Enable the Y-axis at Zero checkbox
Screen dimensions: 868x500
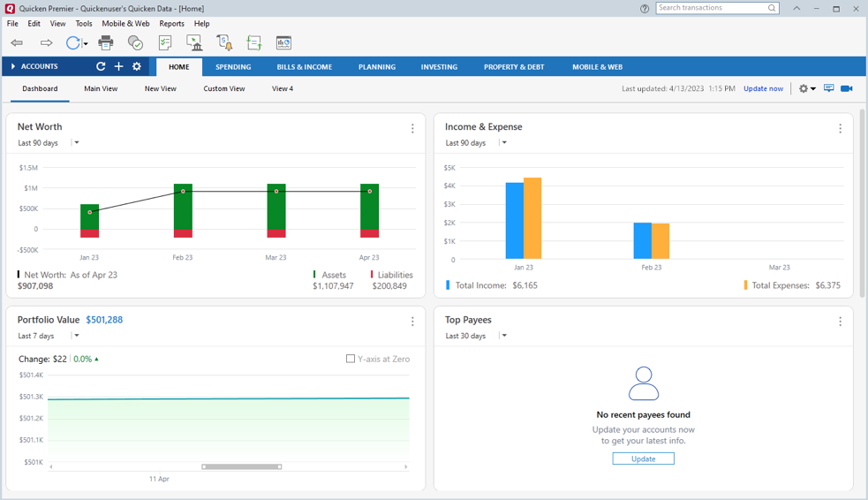[x=351, y=359]
